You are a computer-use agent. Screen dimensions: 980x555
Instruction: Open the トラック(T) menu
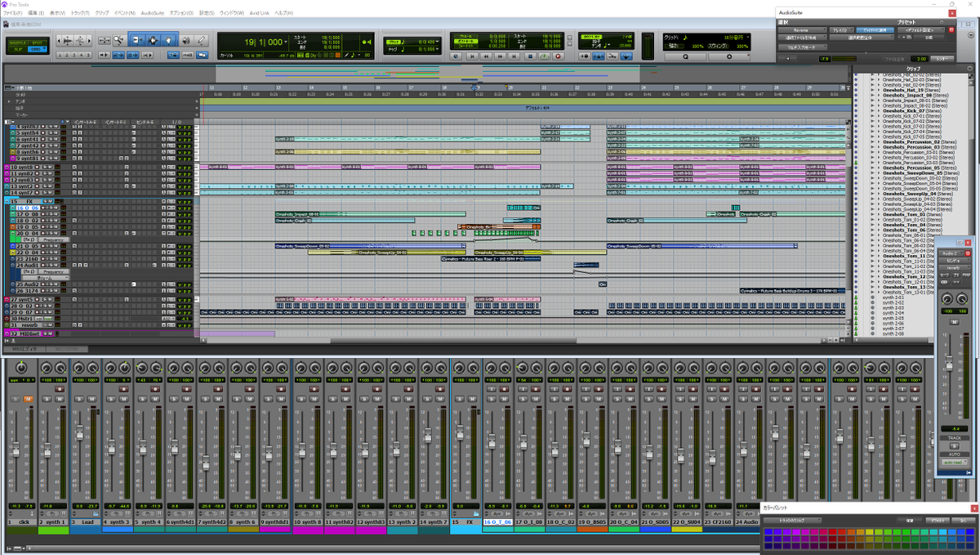pyautogui.click(x=80, y=14)
